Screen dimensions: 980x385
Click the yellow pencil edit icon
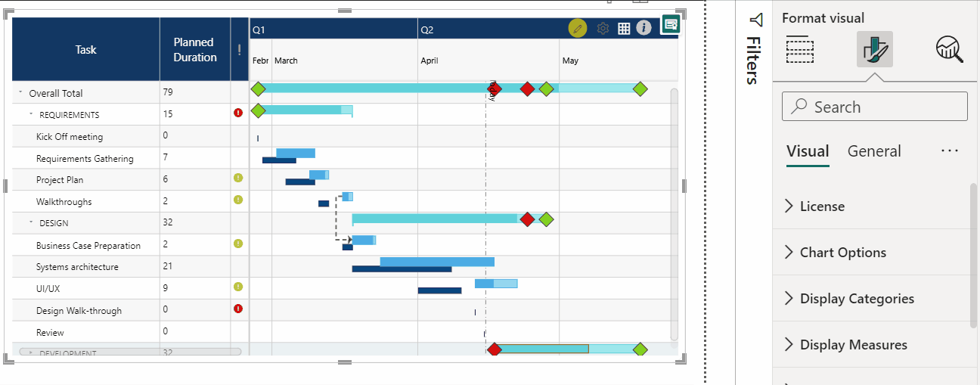[578, 28]
